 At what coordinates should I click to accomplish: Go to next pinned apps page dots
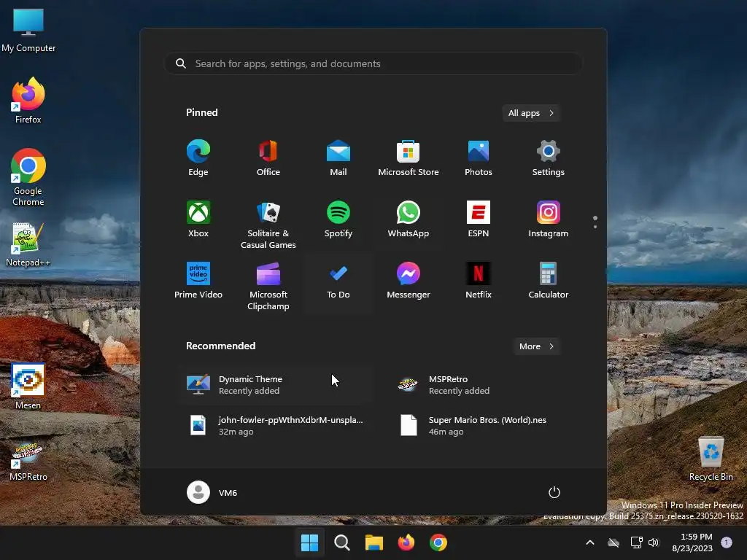pos(595,222)
